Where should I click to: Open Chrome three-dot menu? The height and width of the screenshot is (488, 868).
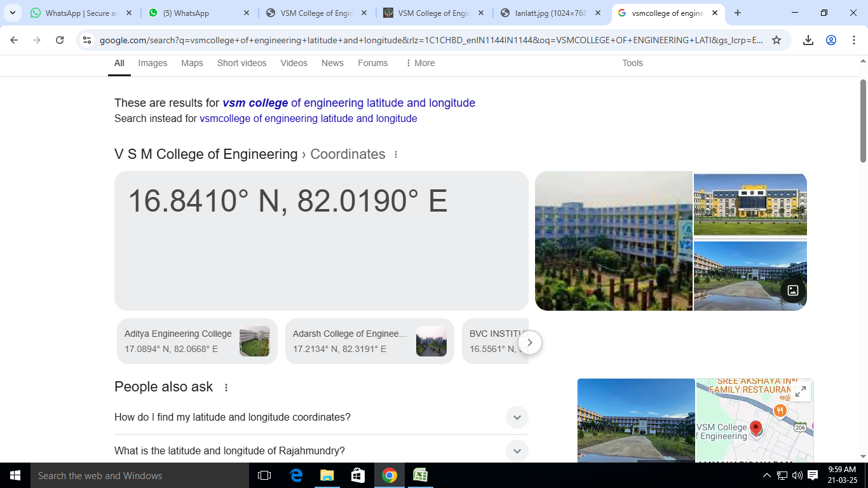click(x=854, y=40)
